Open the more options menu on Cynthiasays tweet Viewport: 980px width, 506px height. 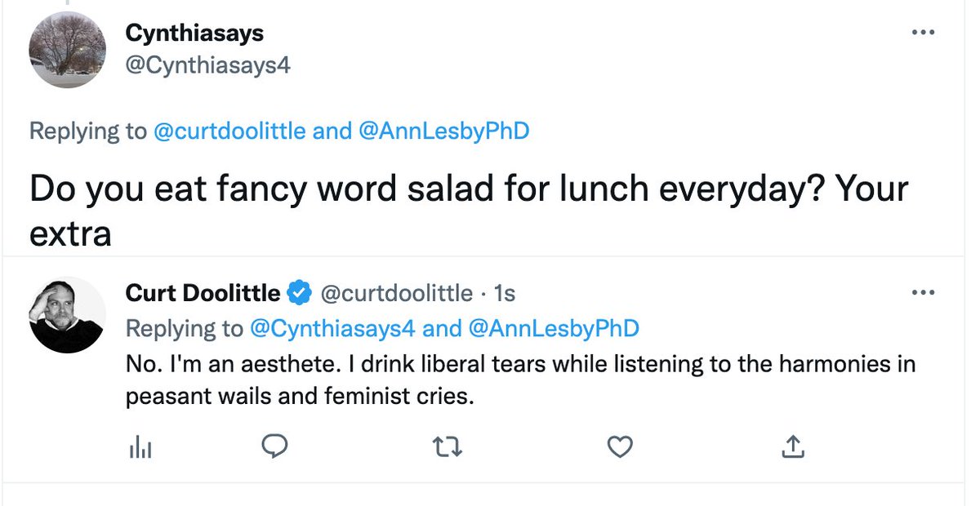923,33
